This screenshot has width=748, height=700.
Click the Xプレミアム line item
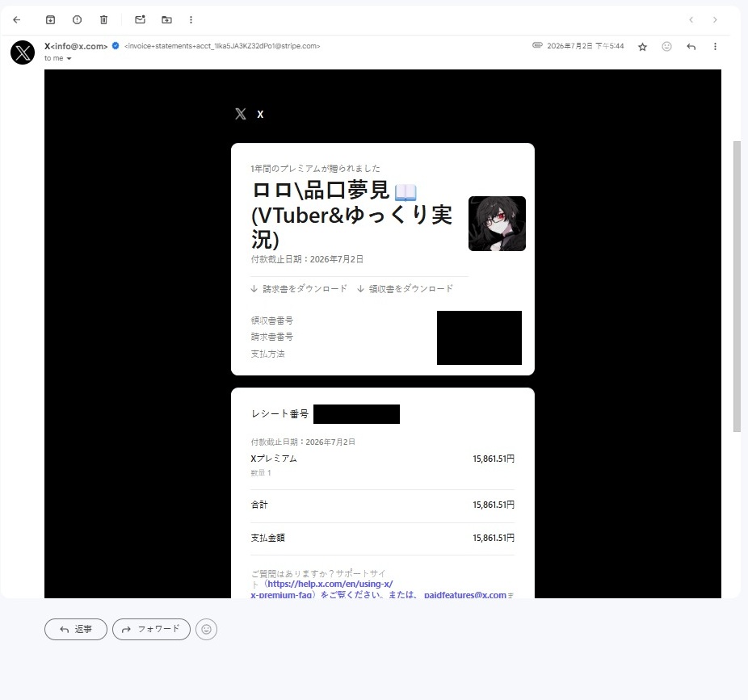(274, 459)
